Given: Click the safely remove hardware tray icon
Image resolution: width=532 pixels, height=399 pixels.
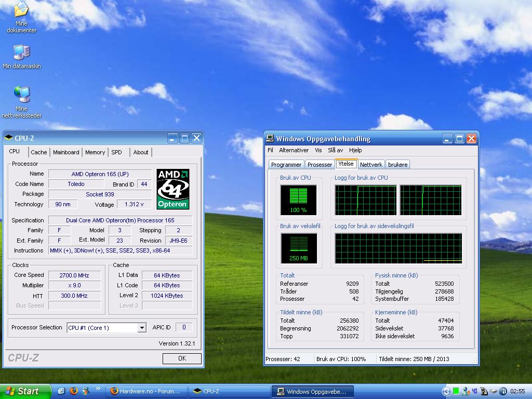Looking at the screenshot, I should pyautogui.click(x=494, y=391).
